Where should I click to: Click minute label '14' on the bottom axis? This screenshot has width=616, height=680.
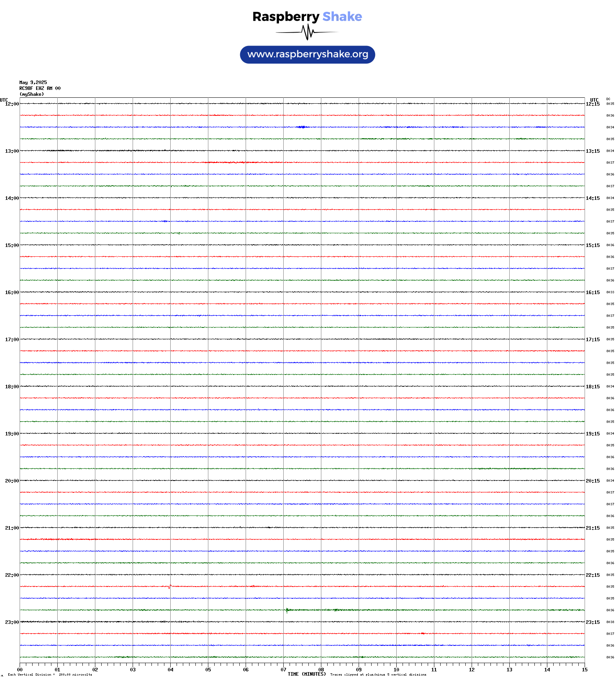click(x=547, y=670)
